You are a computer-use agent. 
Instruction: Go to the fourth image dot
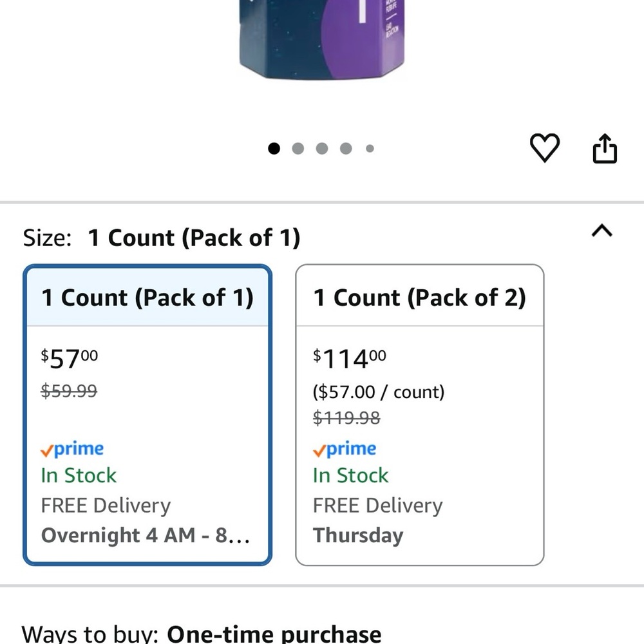(x=346, y=148)
